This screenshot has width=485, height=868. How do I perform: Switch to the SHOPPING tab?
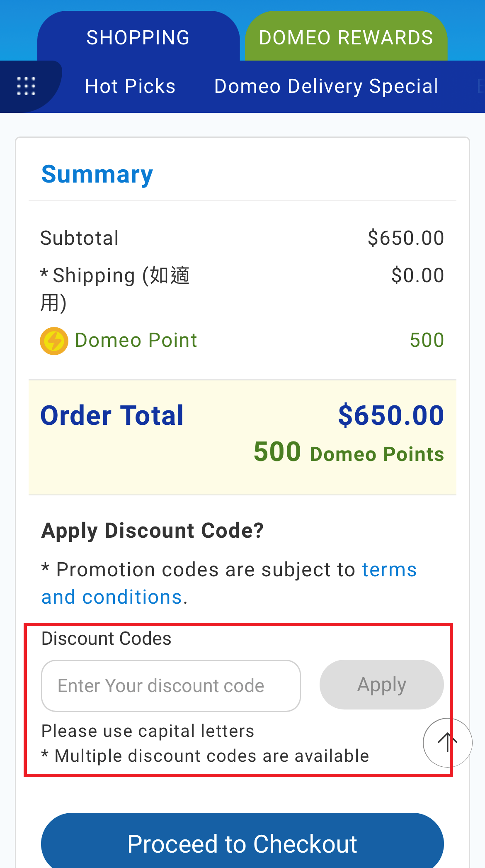click(138, 38)
